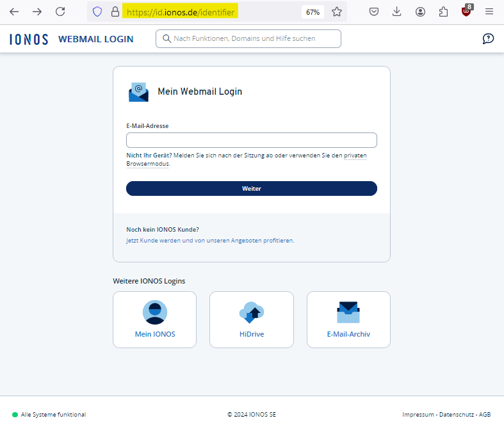504x432 pixels.
Task: Click the search field for Funktionen and Domains
Action: (248, 38)
